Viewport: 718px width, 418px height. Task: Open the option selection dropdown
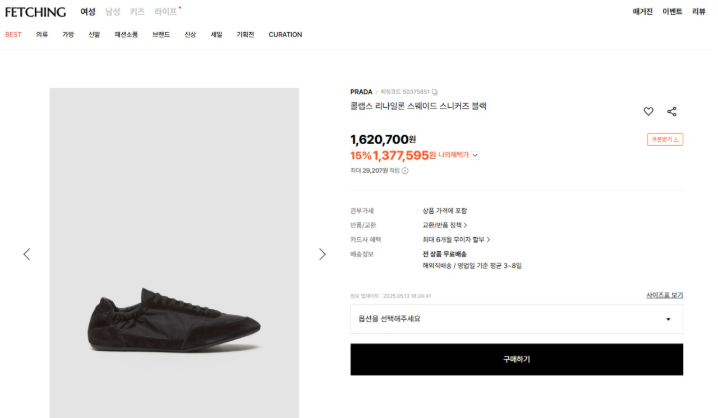click(x=517, y=319)
